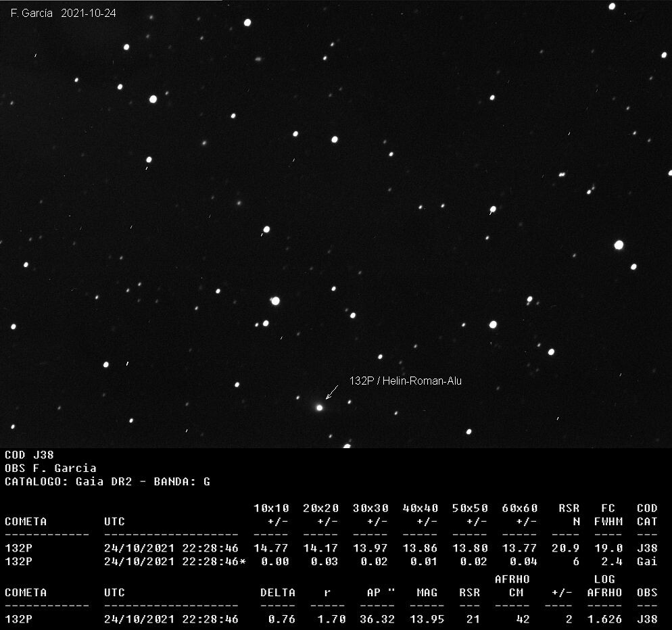672x630 pixels.
Task: Click the FC value '19.0'
Action: [608, 548]
